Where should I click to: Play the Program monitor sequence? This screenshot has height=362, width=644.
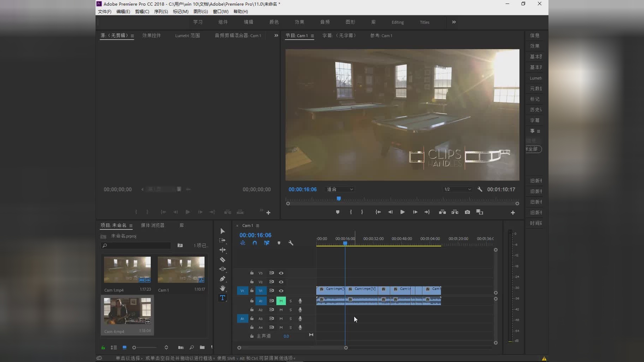[x=402, y=212]
